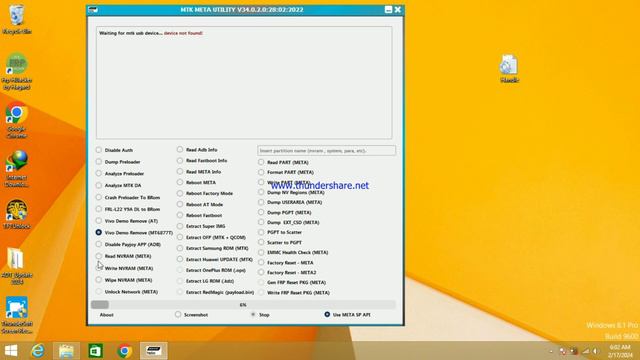The image size is (640, 360).
Task: Select Vivo Demo Remove (AT) option
Action: (x=127, y=221)
